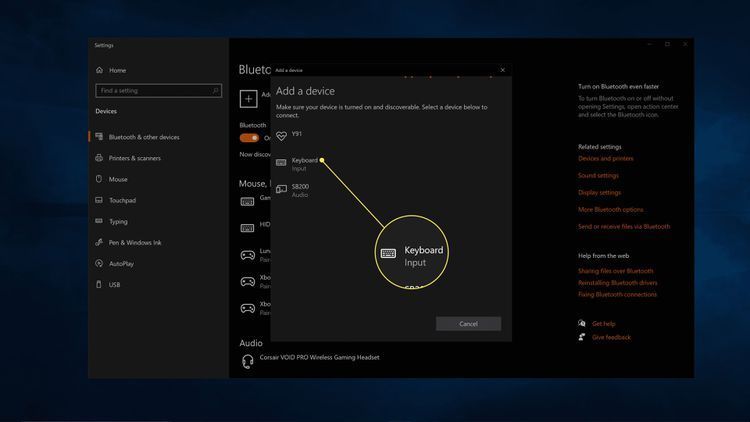
Task: Click the SB200 audio device icon
Action: click(x=282, y=189)
